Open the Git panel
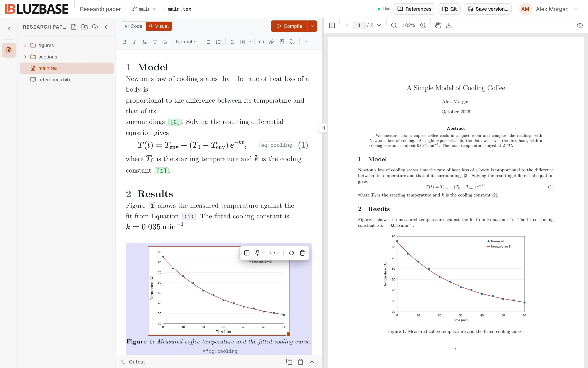Image resolution: width=588 pixels, height=368 pixels. coord(449,9)
